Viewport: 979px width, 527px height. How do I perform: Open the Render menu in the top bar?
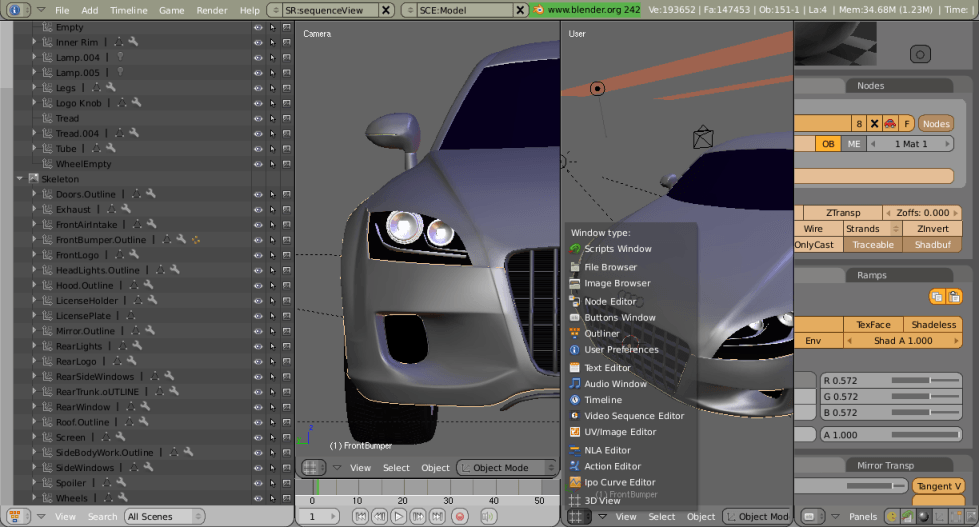coord(211,10)
